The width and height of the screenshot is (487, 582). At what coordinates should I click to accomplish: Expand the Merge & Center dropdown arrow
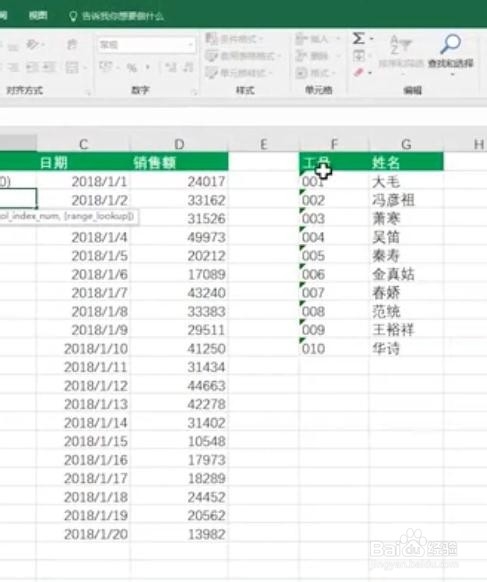[85, 68]
